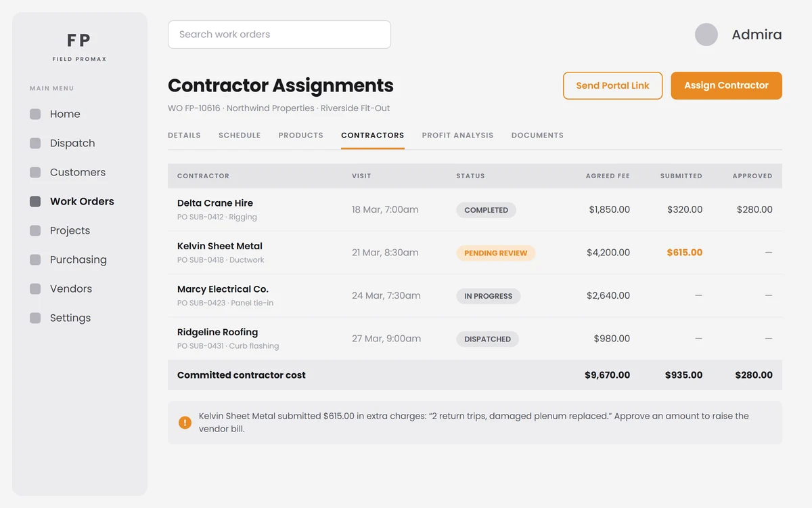Click the FP Field Promax logo
Screen dimensions: 812x508
click(x=80, y=47)
